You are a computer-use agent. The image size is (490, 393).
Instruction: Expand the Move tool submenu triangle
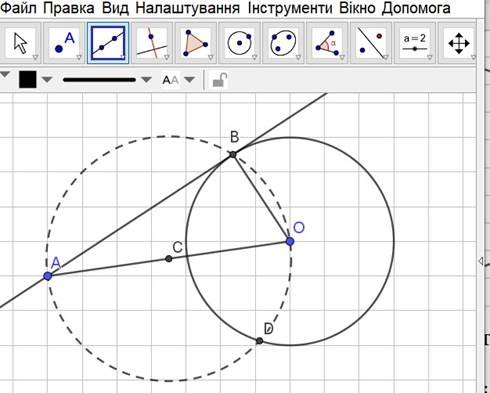35,58
